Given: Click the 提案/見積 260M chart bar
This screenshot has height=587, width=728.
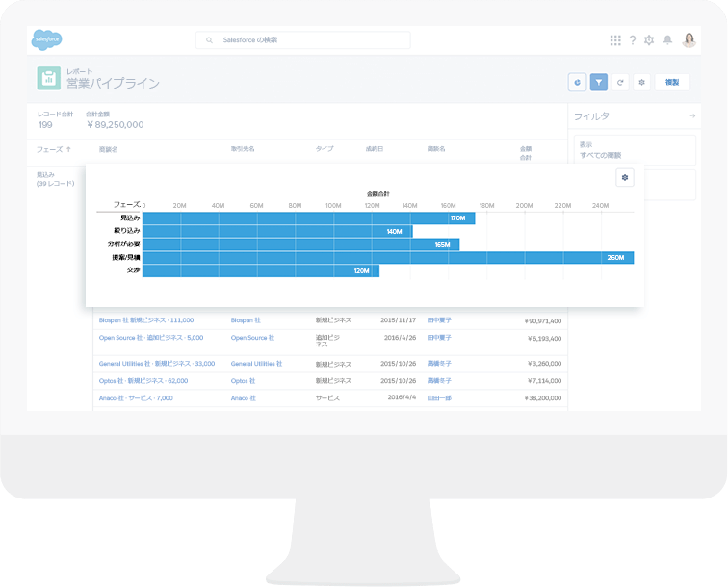Looking at the screenshot, I should [387, 258].
